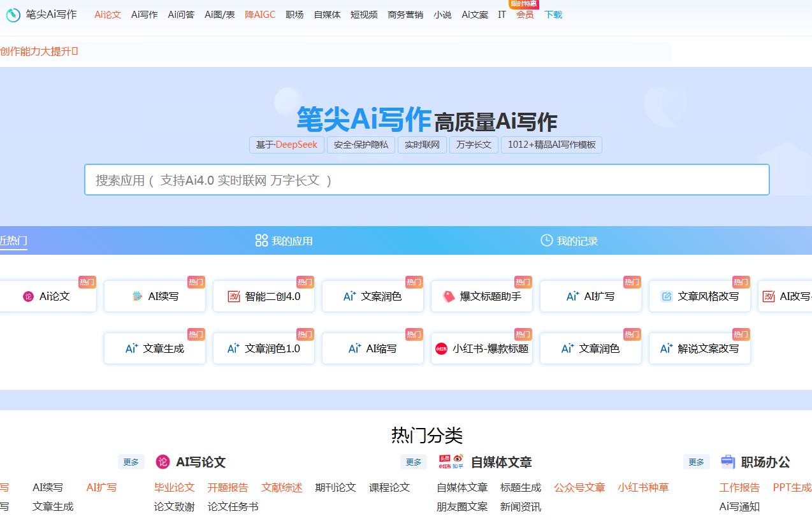
Task: Open the Ai文案 navigation item
Action: click(475, 15)
